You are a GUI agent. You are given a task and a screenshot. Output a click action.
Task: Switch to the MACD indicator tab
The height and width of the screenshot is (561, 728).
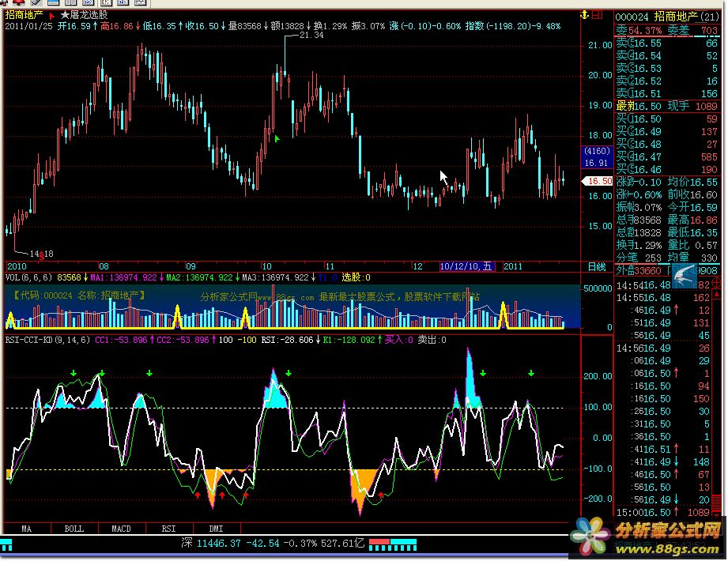tap(121, 528)
